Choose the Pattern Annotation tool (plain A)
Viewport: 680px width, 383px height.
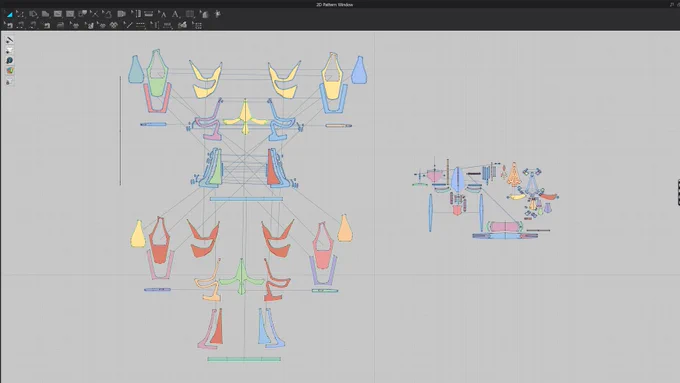(x=175, y=14)
